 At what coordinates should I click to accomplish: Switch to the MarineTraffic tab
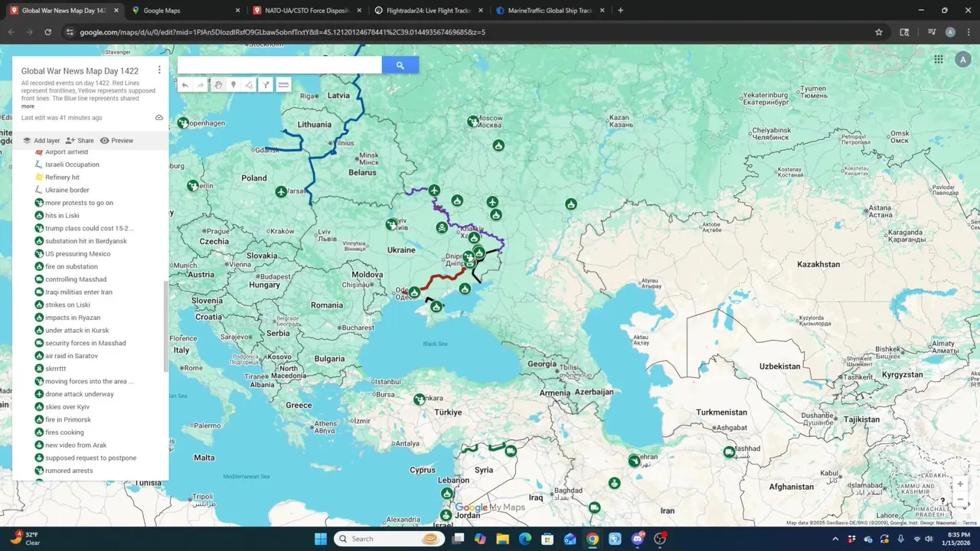point(550,11)
